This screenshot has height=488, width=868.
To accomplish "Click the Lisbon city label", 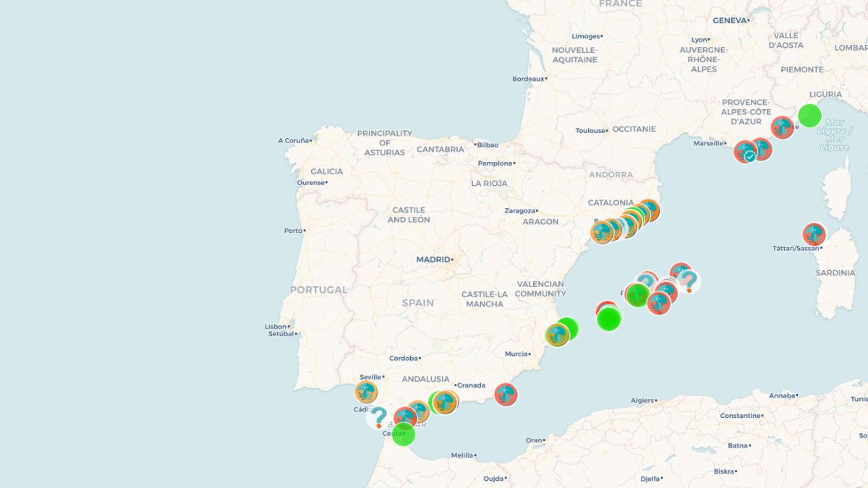I will point(276,327).
